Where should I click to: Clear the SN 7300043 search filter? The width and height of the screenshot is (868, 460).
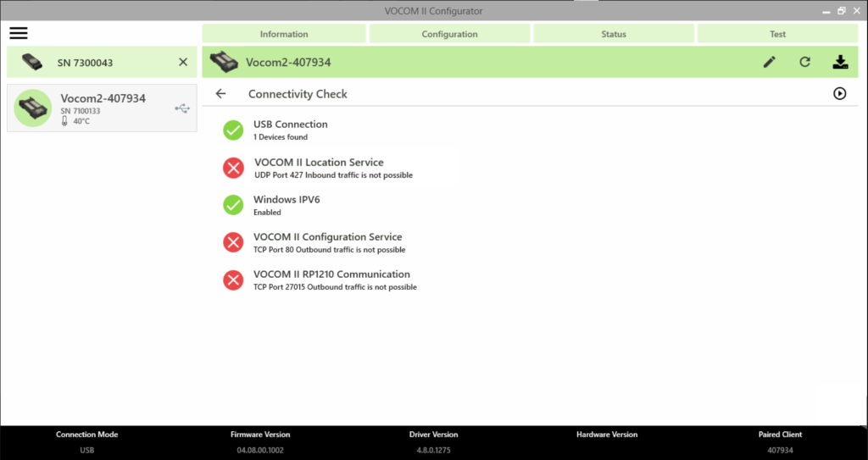[183, 62]
